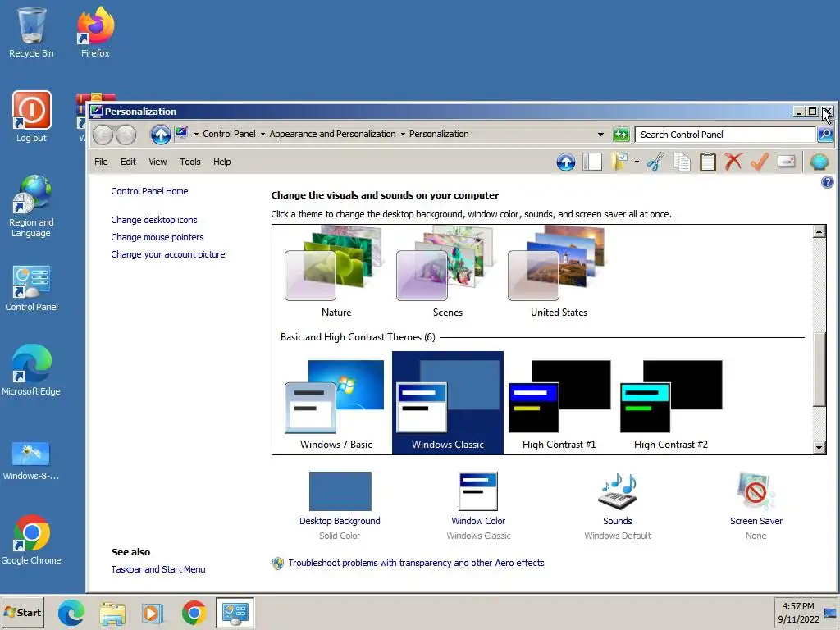
Task: Click Change desktop icons link
Action: tap(153, 220)
